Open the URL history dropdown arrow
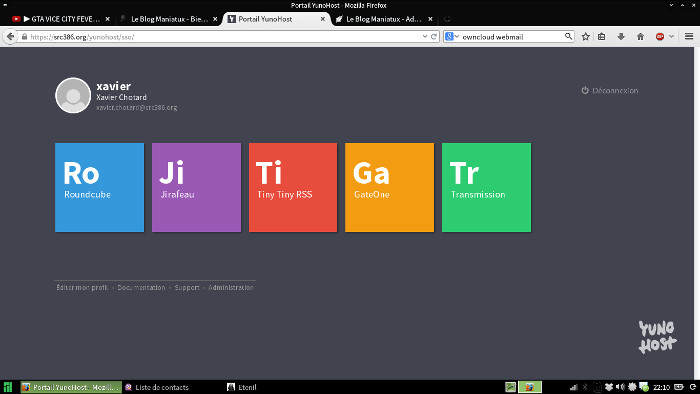 pos(425,37)
